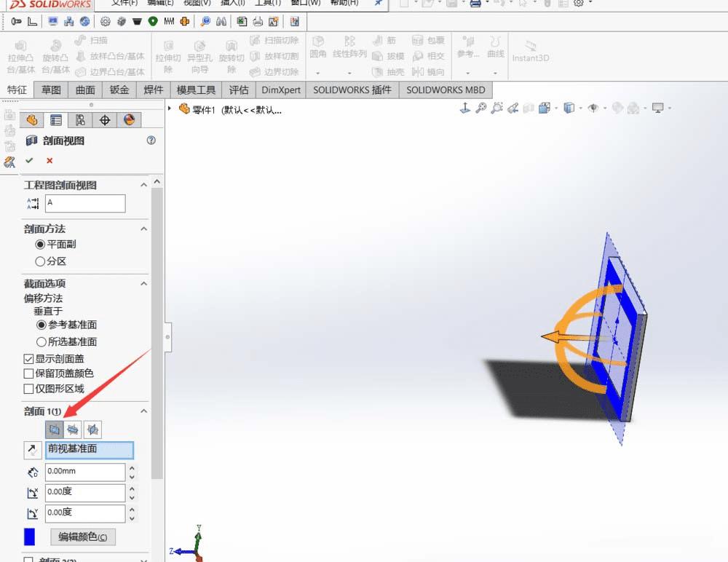
Task: Click the blue section color swatch
Action: click(29, 537)
